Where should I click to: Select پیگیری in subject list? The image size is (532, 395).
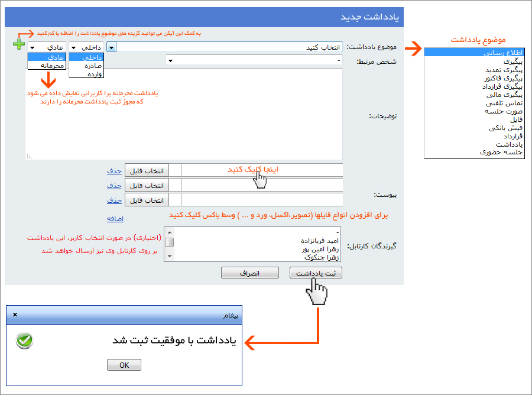click(474, 61)
